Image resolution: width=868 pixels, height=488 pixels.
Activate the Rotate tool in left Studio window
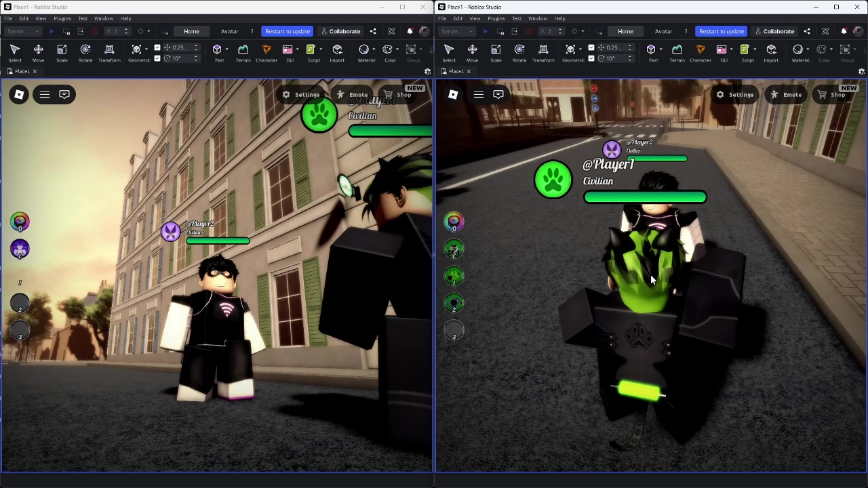(85, 53)
